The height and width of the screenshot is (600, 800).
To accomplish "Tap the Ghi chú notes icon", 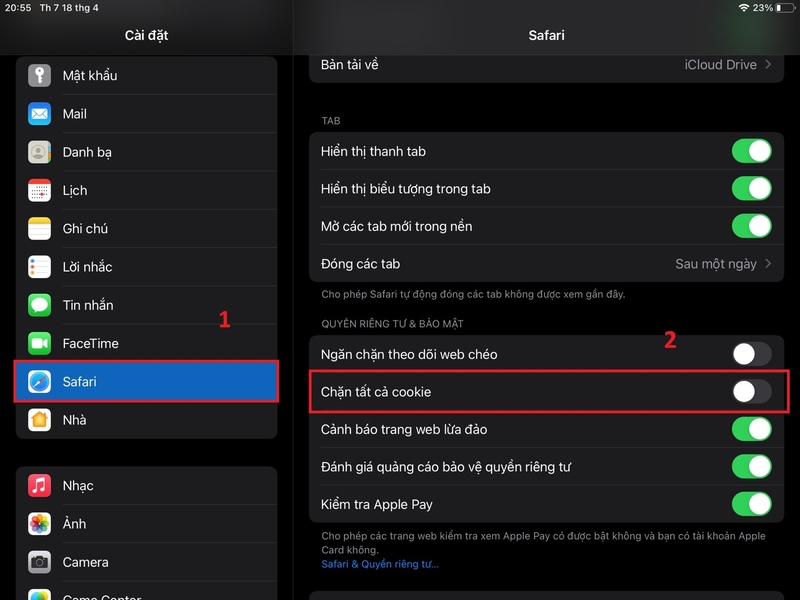I will (39, 229).
